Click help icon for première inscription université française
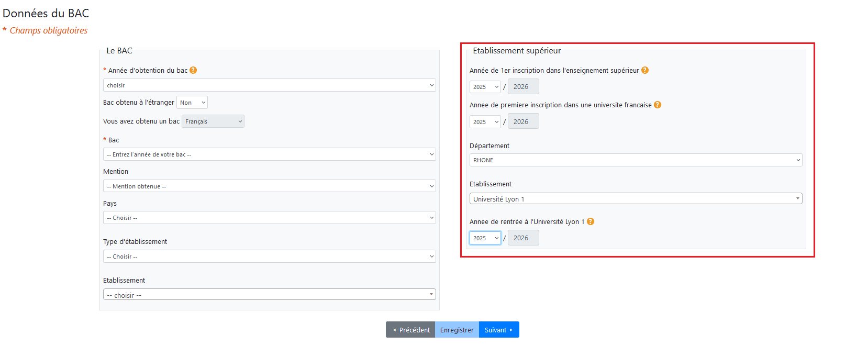Image resolution: width=868 pixels, height=346 pixels. [x=658, y=105]
